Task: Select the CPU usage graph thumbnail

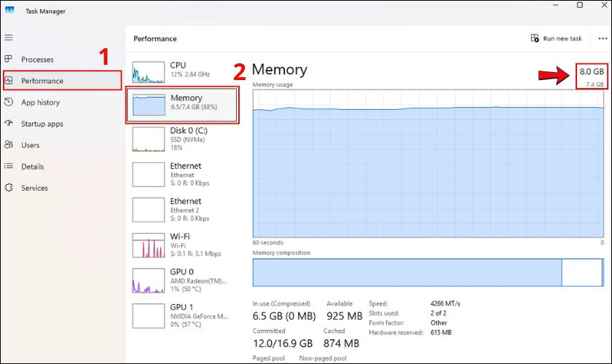Action: pyautogui.click(x=149, y=72)
